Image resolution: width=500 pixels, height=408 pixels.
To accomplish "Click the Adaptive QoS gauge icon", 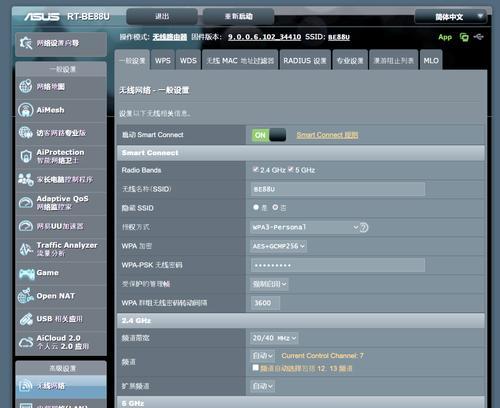I will [x=26, y=203].
